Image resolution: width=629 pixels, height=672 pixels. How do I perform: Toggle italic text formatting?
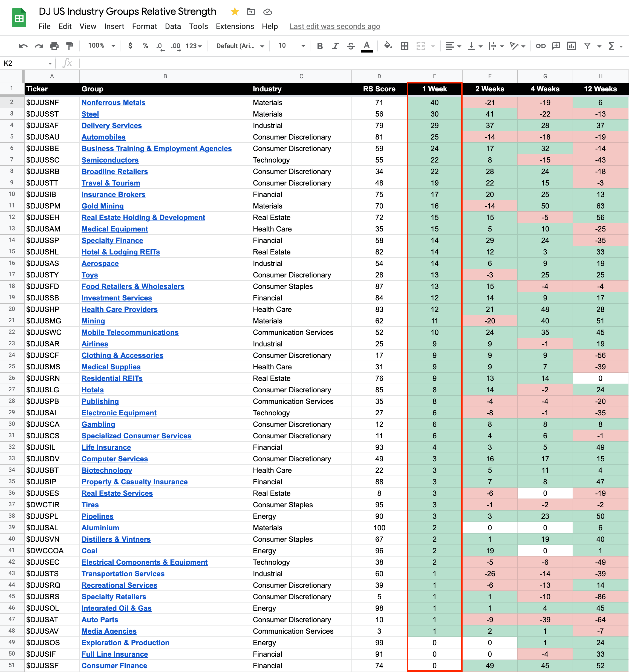click(335, 46)
